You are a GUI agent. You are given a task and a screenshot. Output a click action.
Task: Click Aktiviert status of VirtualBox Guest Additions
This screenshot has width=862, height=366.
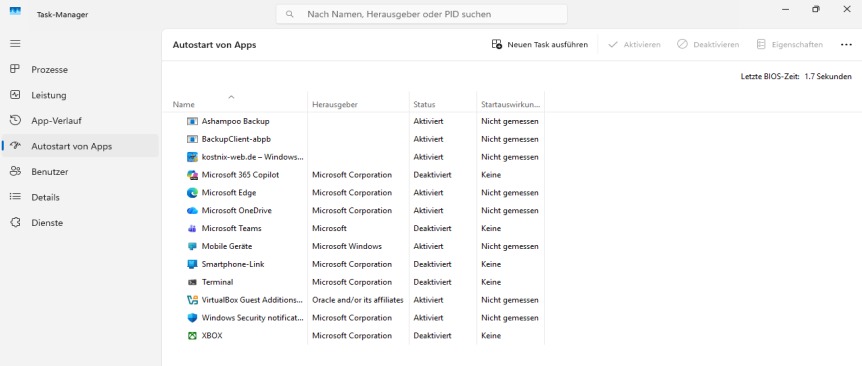[x=428, y=300]
